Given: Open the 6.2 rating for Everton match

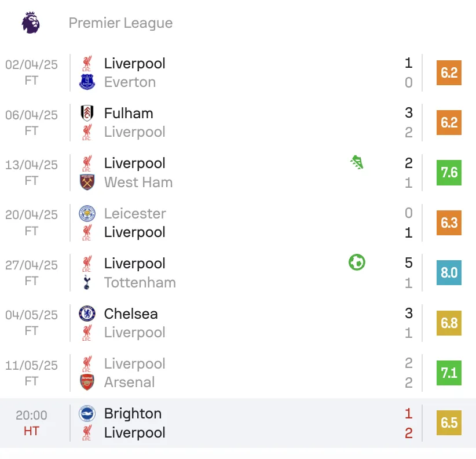Looking at the screenshot, I should 449,72.
